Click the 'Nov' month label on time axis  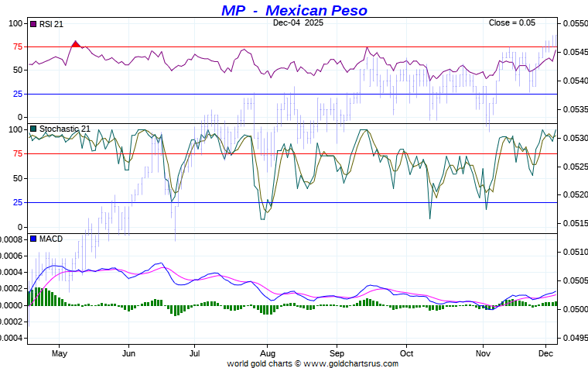pyautogui.click(x=483, y=353)
